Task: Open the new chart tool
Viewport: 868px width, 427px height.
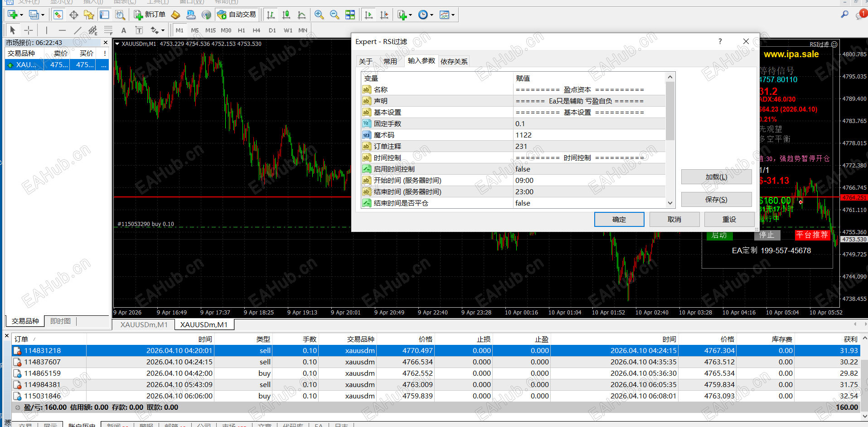Action: [12, 15]
